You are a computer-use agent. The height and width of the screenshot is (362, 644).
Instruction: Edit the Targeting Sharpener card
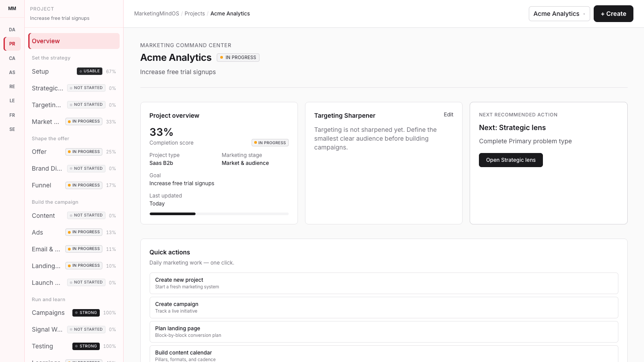[448, 115]
